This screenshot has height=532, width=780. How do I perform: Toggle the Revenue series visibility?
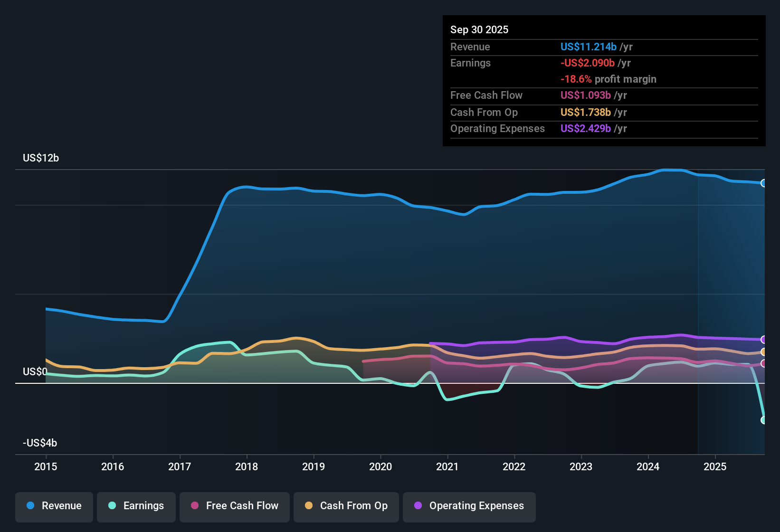54,506
